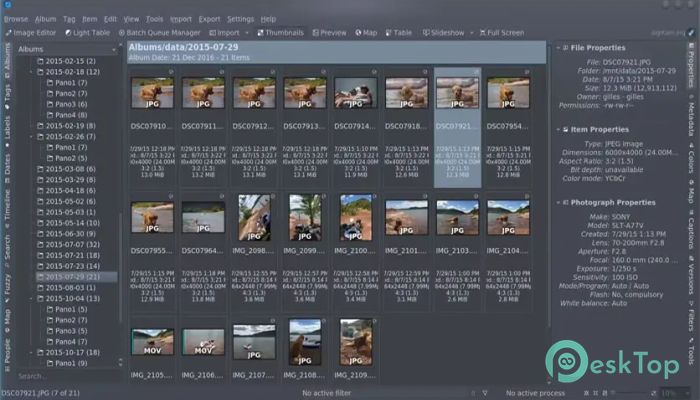Open the People left sidebar tab
The image size is (700, 400).
tap(8, 355)
